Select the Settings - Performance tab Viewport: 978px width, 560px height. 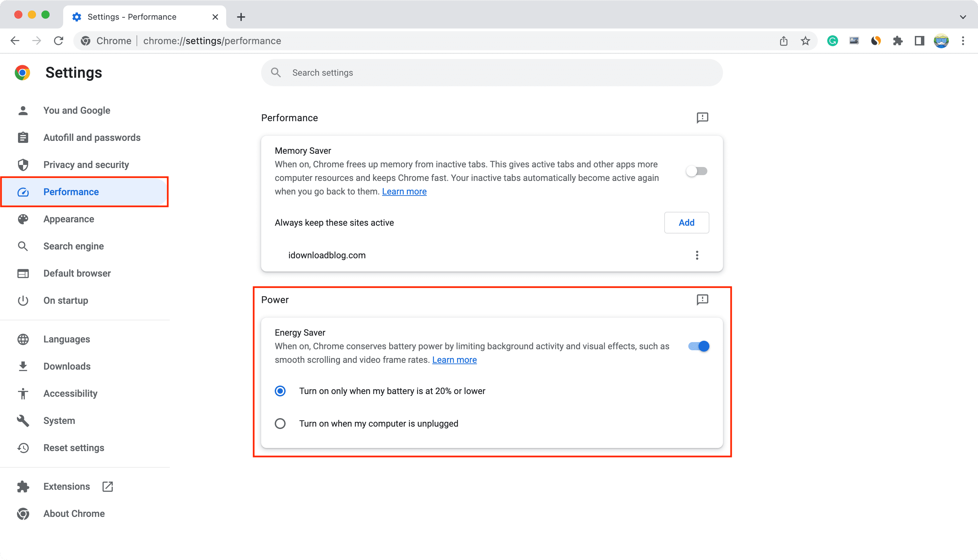(x=145, y=17)
